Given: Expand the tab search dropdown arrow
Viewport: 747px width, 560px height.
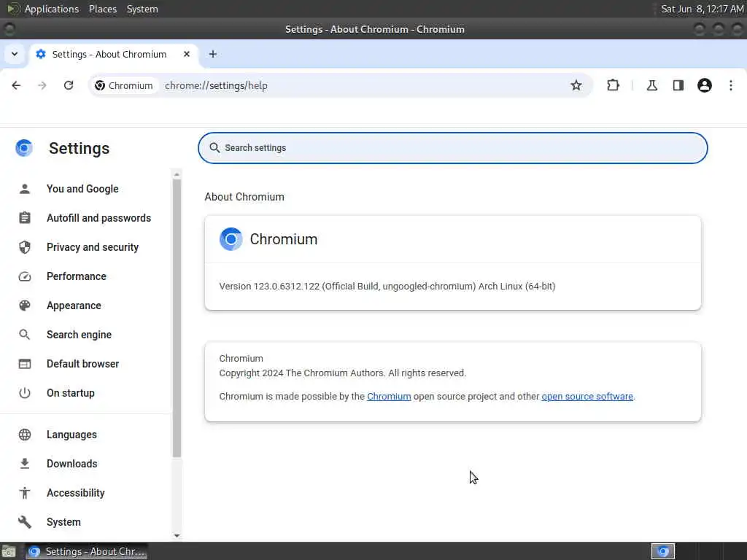Looking at the screenshot, I should pyautogui.click(x=15, y=54).
